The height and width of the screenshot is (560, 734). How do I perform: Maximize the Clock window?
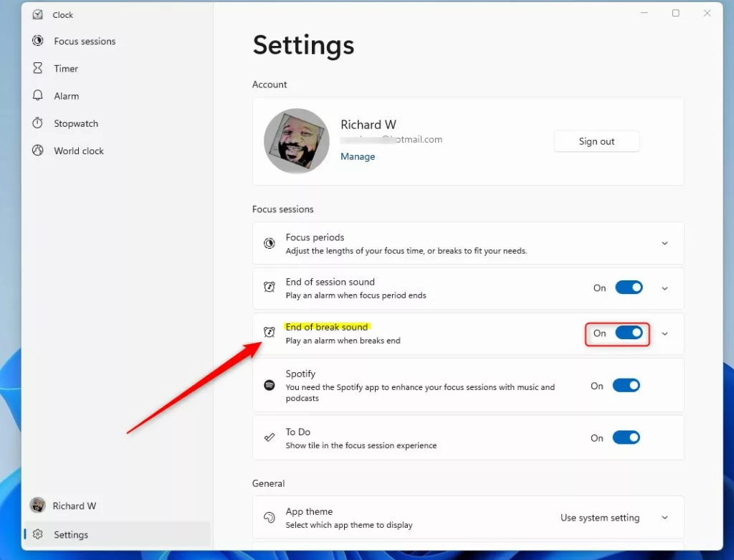click(x=675, y=13)
